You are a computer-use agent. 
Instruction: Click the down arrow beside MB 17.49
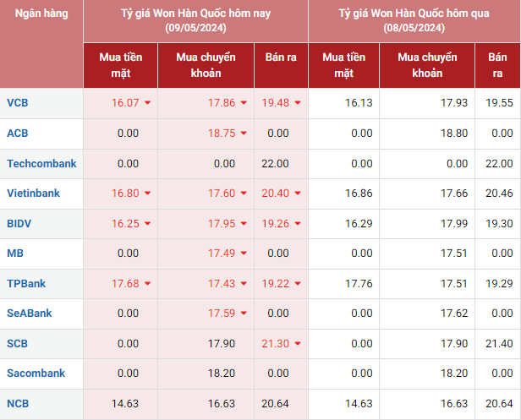click(x=244, y=254)
